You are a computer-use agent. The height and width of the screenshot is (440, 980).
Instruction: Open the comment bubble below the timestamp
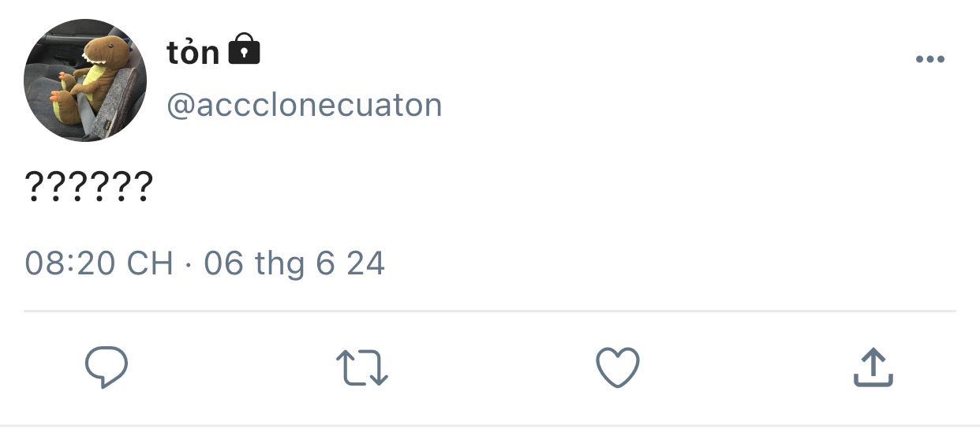107,367
